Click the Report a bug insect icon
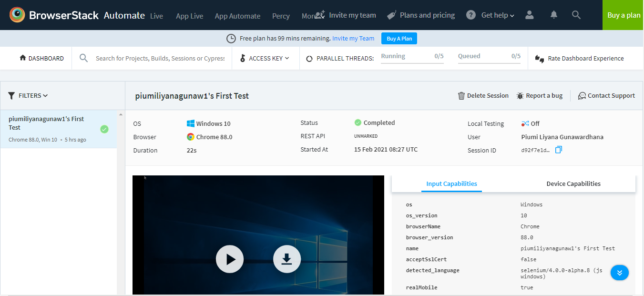 tap(520, 96)
